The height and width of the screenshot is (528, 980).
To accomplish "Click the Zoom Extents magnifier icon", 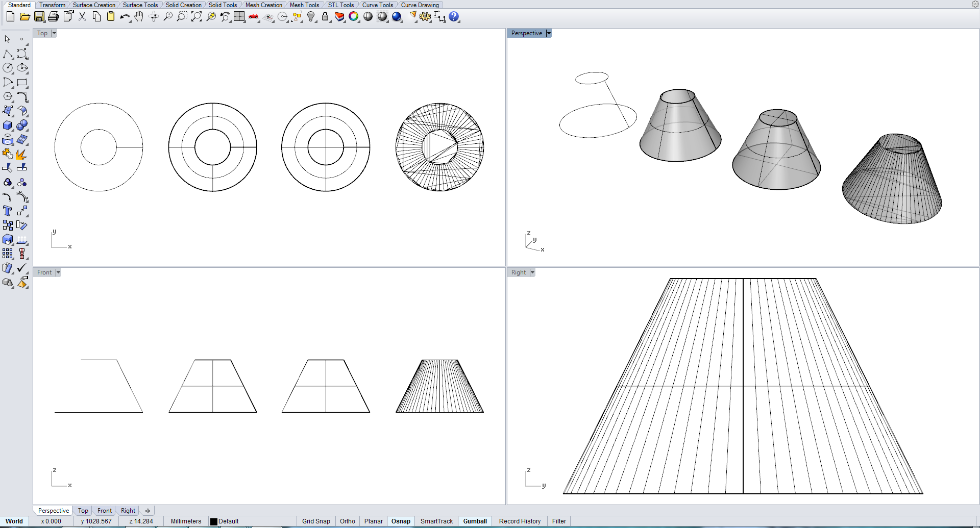I will click(197, 17).
